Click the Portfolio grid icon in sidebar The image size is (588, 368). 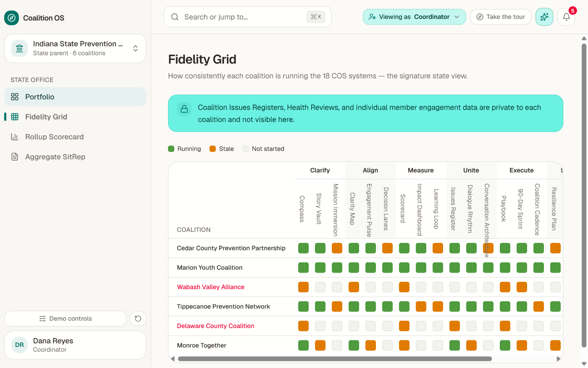[x=15, y=97]
